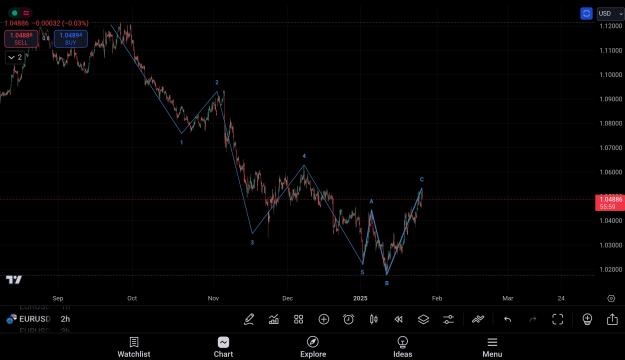Screen dimensions: 625x360
Task: Click the TradingView logo on the chart
Action: [x=14, y=280]
